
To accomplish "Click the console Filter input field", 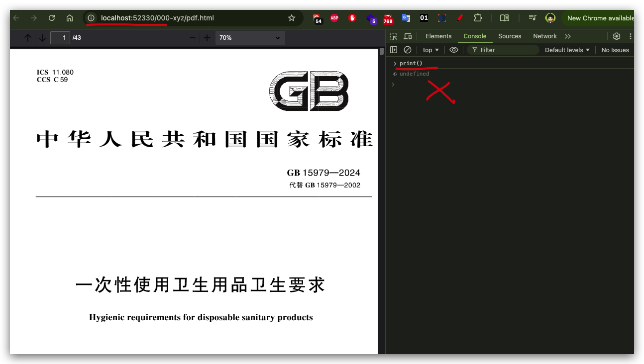I will pos(503,50).
